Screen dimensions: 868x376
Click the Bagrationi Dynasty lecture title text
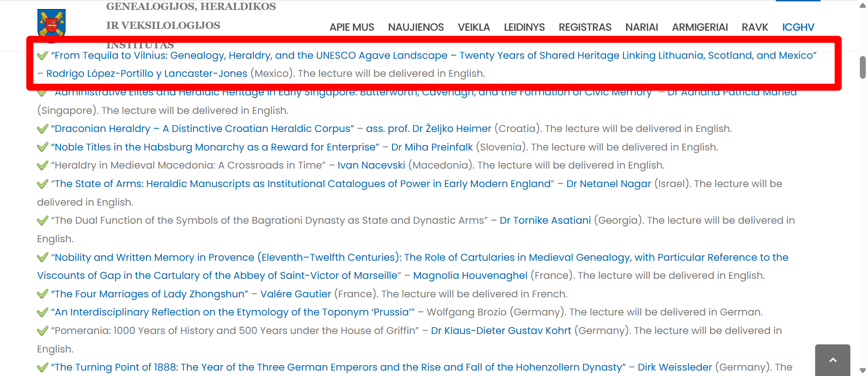[269, 220]
